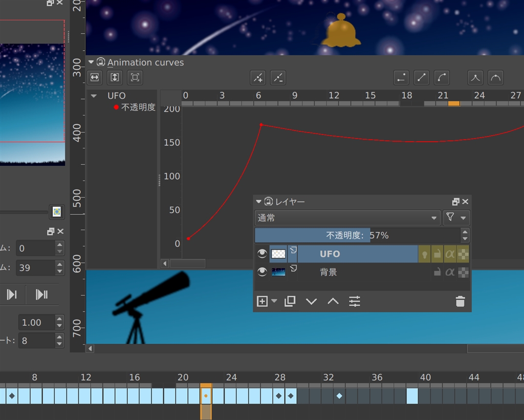Delete the selected layer trash icon

[x=460, y=301]
